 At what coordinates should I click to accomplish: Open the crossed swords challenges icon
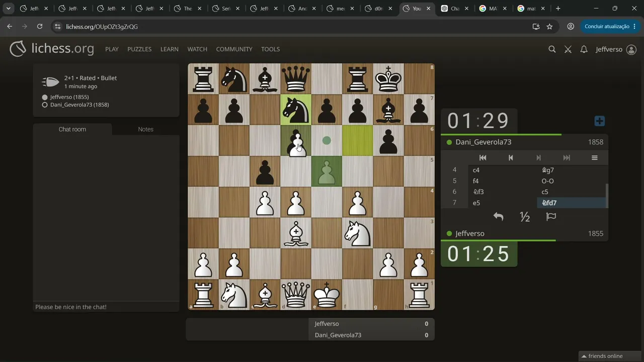click(x=568, y=49)
